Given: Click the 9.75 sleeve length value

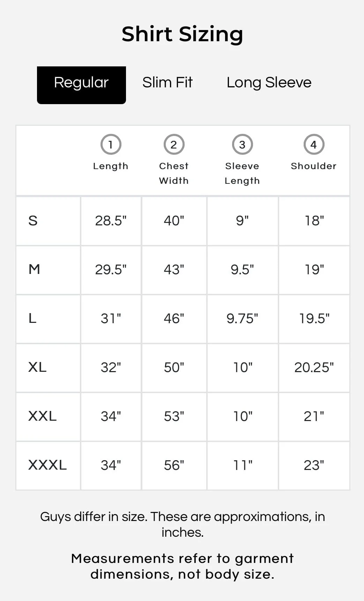Looking at the screenshot, I should [242, 319].
